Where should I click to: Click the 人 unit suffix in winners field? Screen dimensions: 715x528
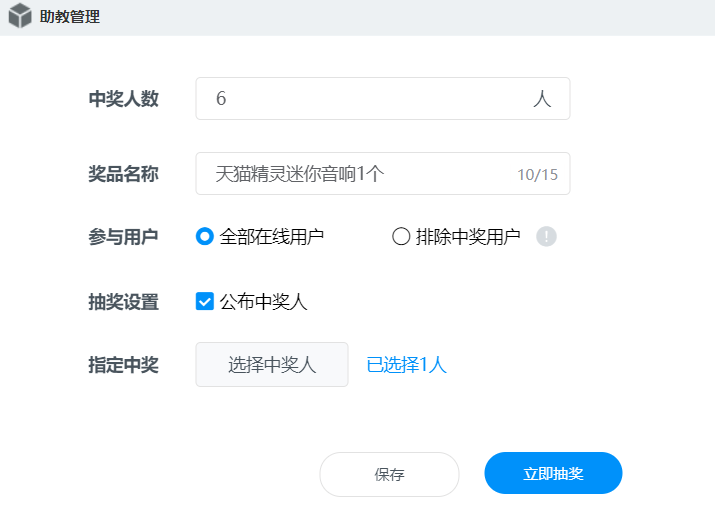[542, 98]
